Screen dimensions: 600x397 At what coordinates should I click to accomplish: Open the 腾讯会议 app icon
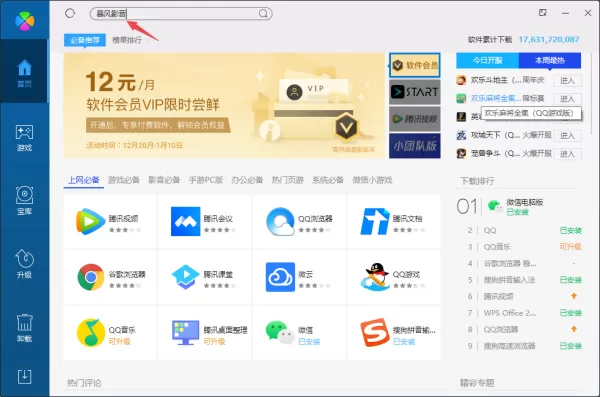[185, 221]
